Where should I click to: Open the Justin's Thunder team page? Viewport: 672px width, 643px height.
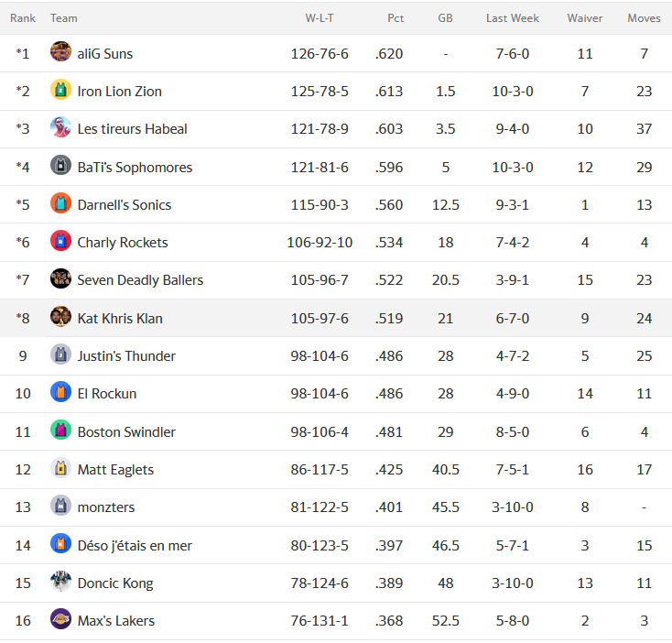point(126,356)
